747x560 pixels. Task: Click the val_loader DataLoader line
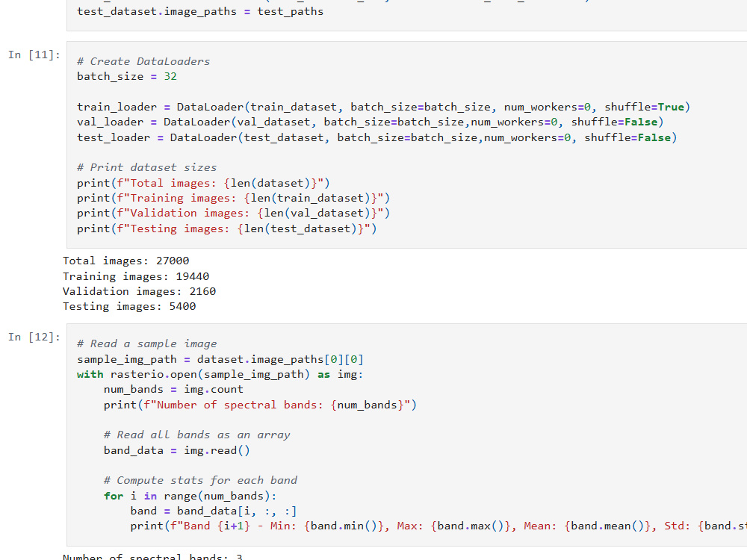click(371, 122)
